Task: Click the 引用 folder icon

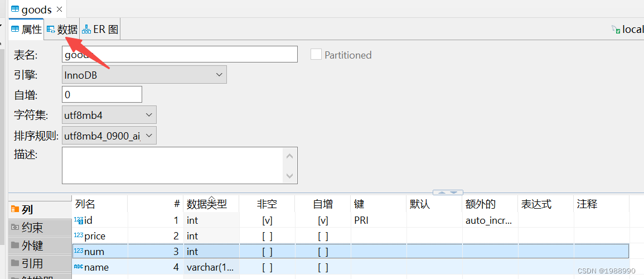Action: pos(15,263)
